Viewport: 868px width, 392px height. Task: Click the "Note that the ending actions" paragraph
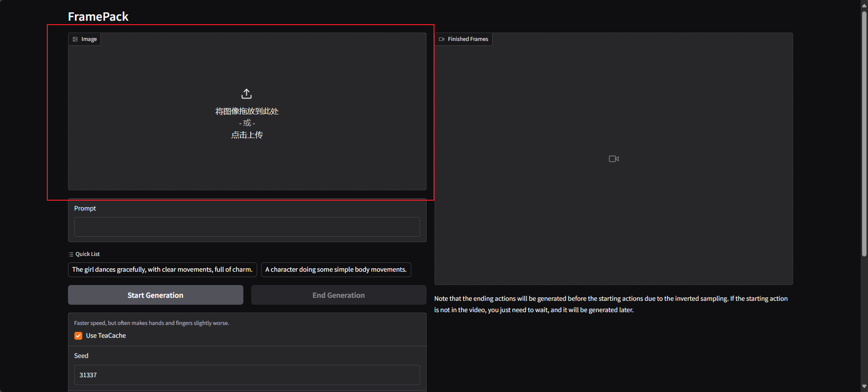point(611,304)
